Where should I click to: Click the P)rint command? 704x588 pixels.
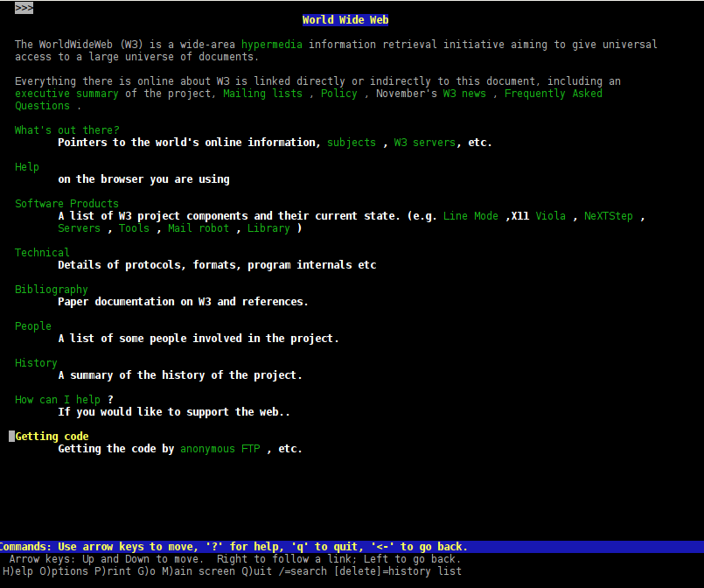coord(113,571)
